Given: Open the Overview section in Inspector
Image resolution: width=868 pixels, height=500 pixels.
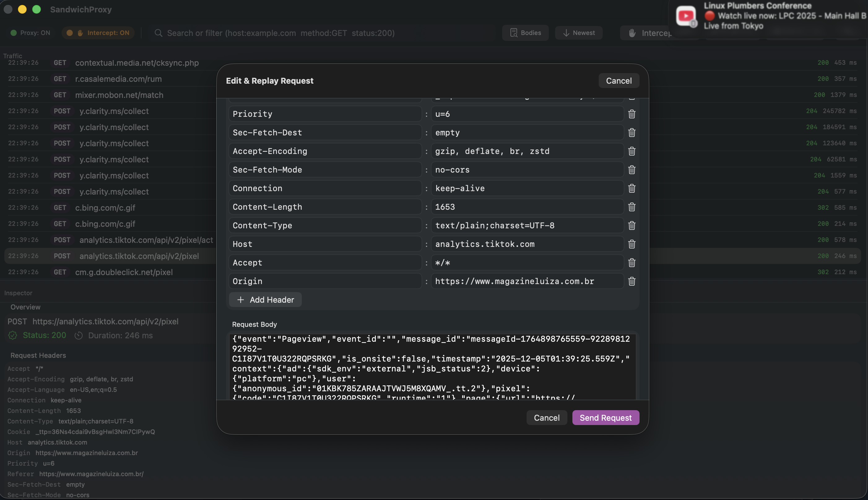Looking at the screenshot, I should [25, 307].
